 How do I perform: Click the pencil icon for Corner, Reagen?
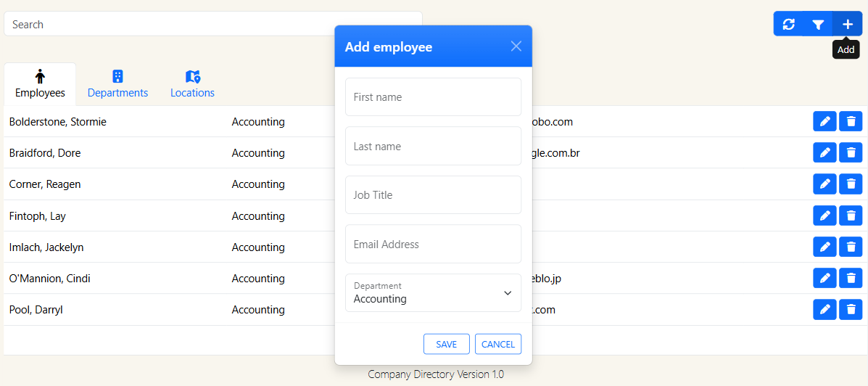pos(824,184)
